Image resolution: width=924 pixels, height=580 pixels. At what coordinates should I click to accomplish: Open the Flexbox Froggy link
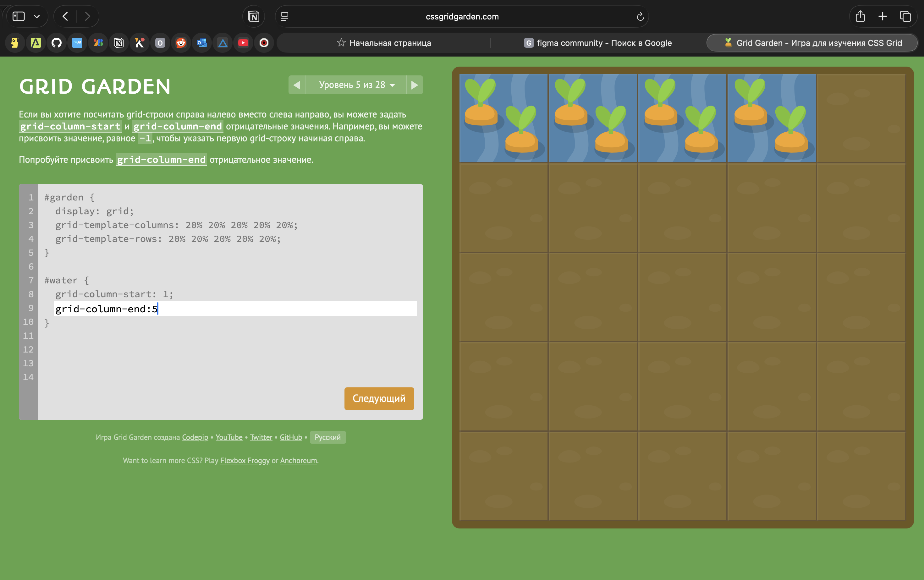[245, 460]
